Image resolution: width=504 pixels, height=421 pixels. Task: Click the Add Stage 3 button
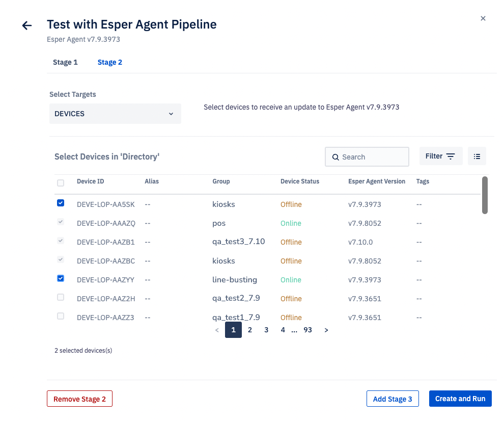392,399
